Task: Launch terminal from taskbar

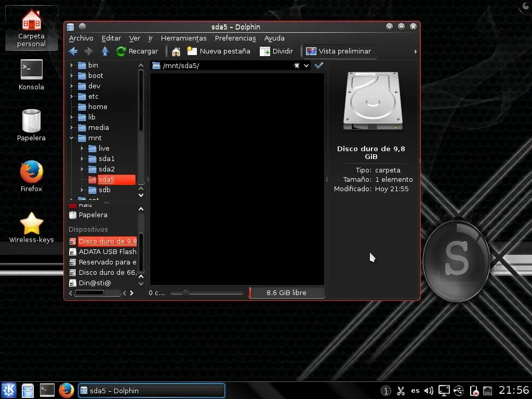Action: (x=47, y=391)
